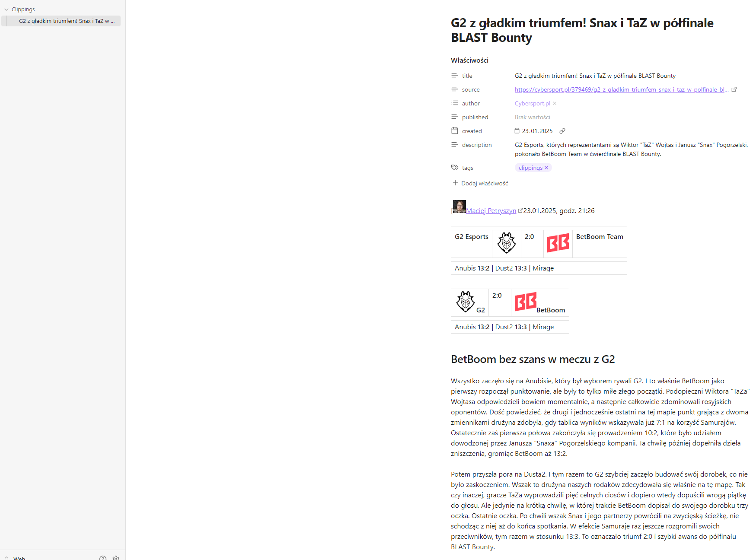Open calendar icon for created date 23.01.2025
753x560 pixels.
point(517,131)
